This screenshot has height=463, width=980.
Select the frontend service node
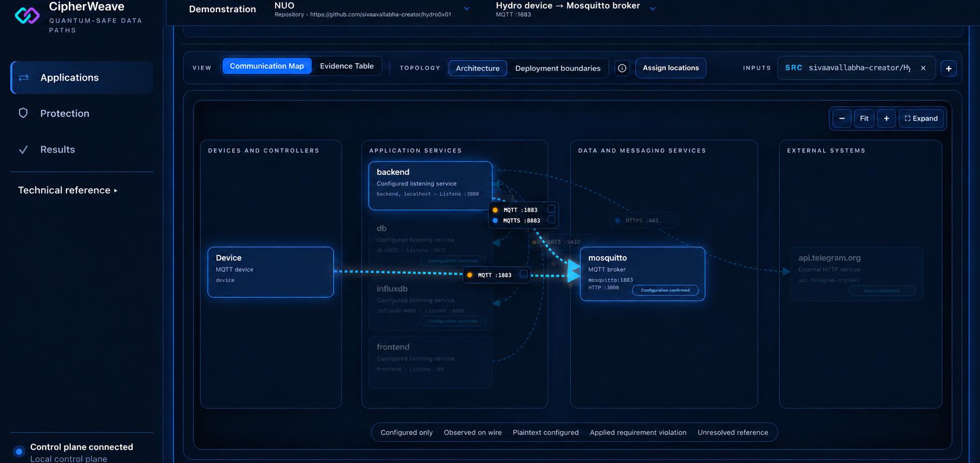point(431,362)
